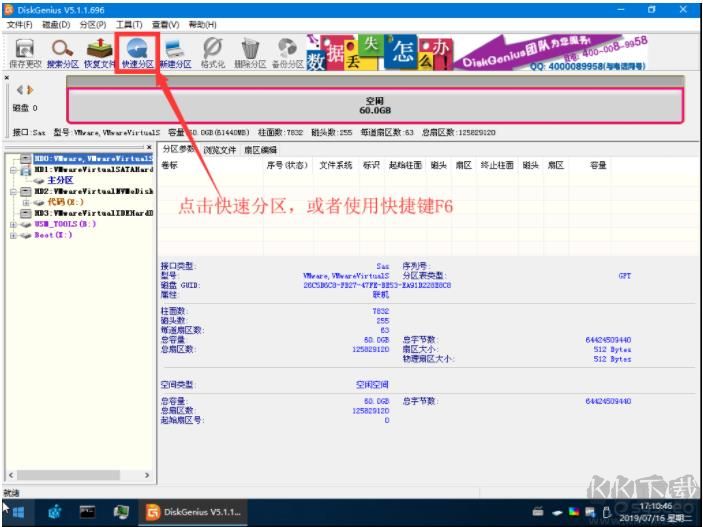This screenshot has height=527, width=703.
Task: Click the 删除分区 (delete partition) trash icon
Action: click(250, 53)
